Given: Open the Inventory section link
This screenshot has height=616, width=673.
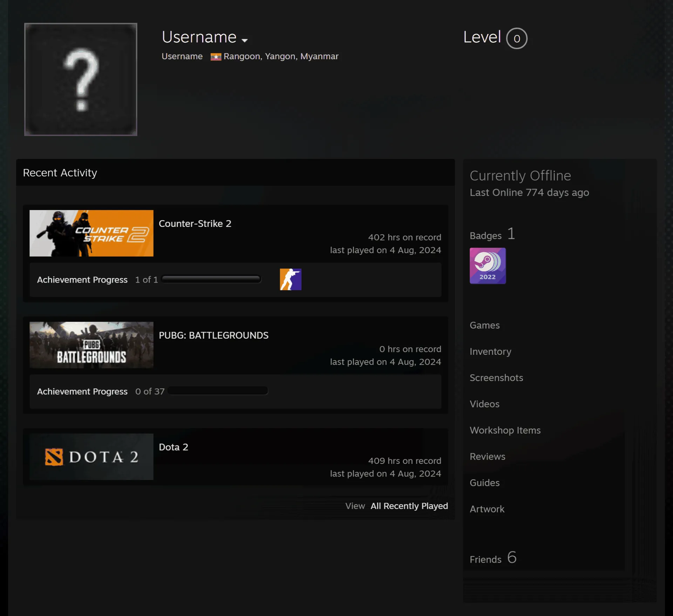Looking at the screenshot, I should [x=490, y=352].
